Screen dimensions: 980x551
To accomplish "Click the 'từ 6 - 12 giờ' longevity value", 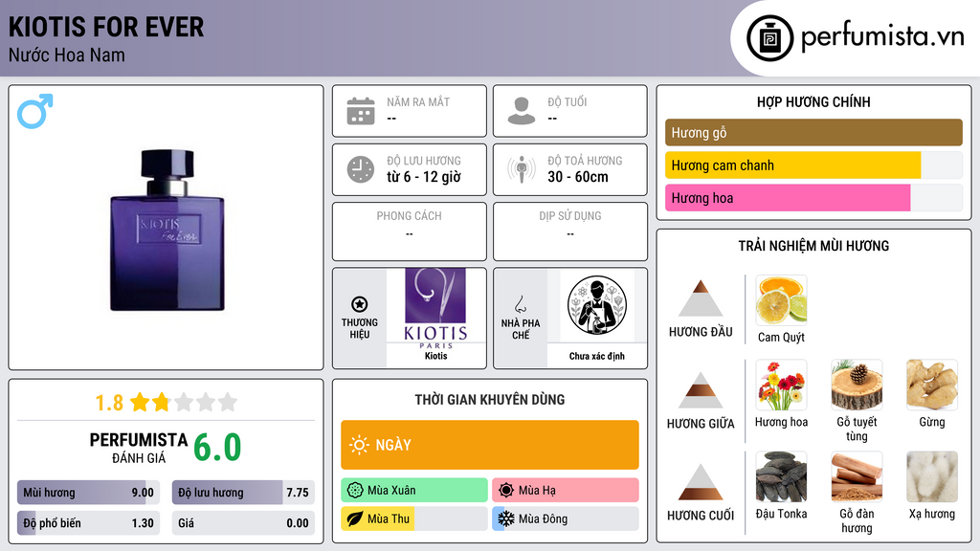I will 424,177.
